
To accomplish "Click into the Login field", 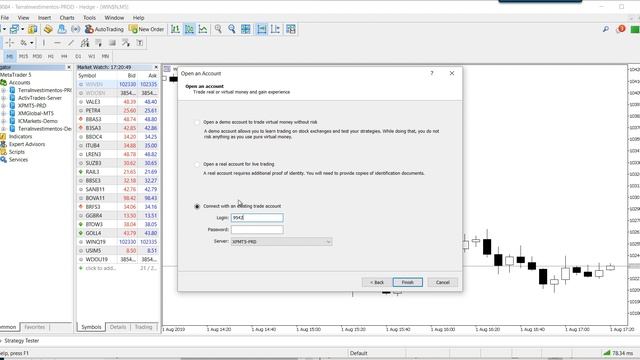I will [x=257, y=218].
